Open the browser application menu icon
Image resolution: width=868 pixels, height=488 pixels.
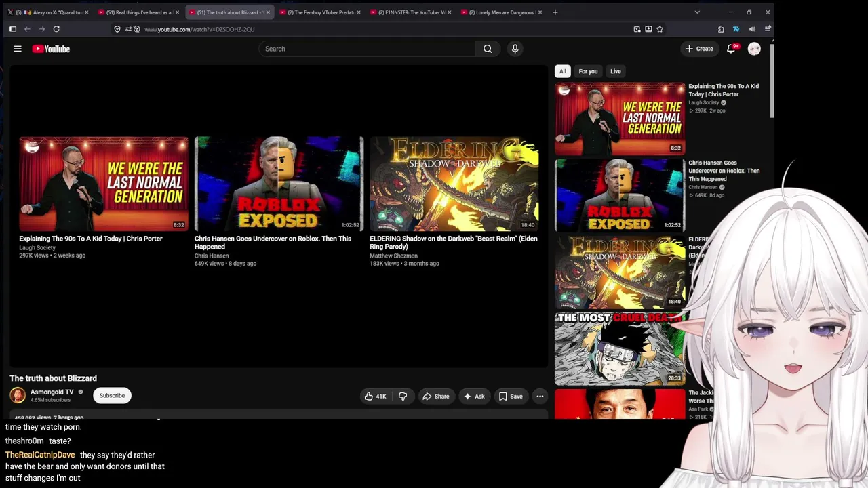click(x=768, y=29)
